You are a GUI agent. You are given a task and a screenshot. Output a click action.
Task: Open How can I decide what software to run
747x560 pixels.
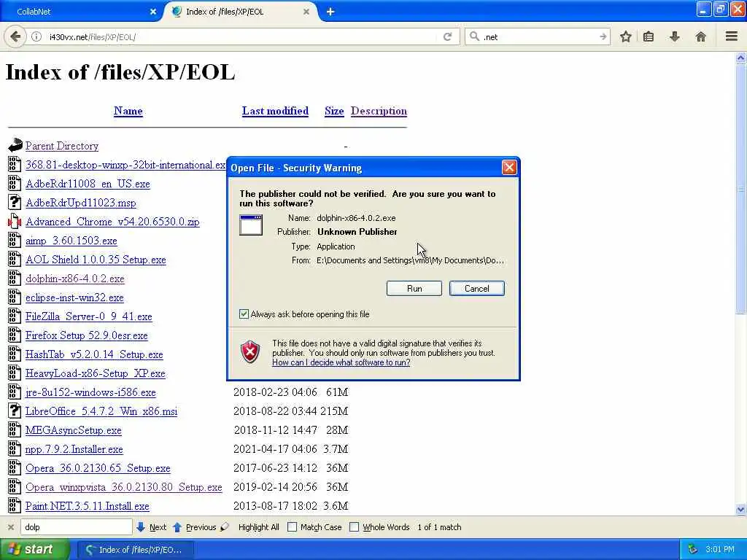coord(341,362)
